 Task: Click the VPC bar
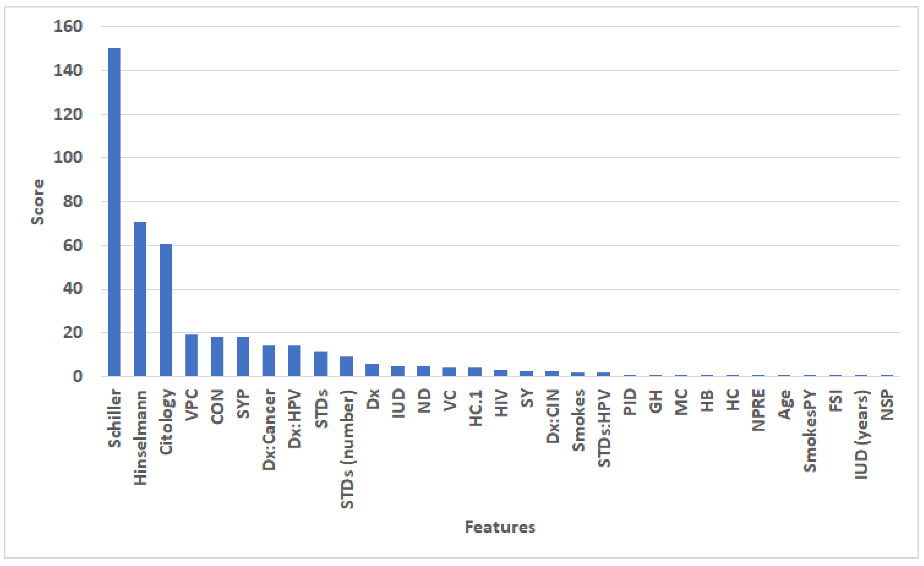(191, 355)
